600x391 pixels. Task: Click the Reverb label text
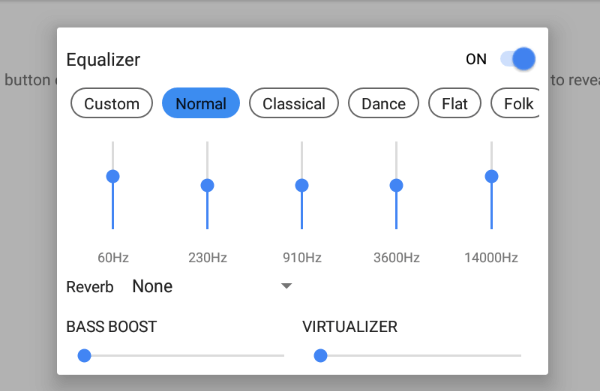click(90, 287)
